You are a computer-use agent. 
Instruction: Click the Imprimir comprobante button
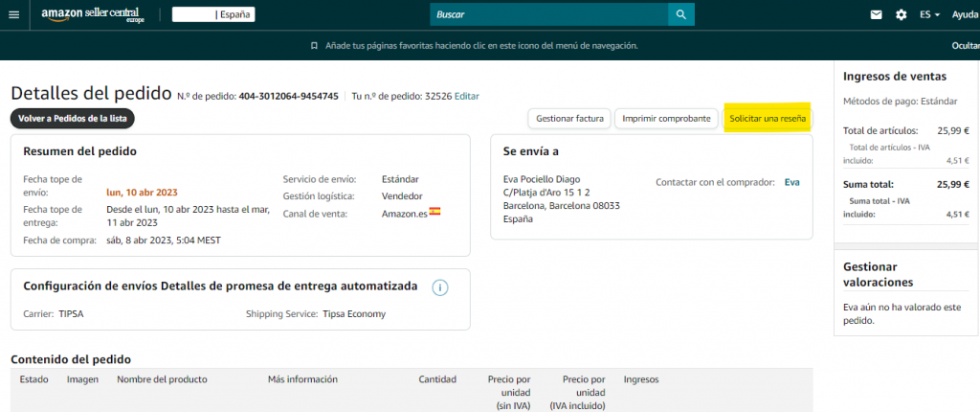666,119
